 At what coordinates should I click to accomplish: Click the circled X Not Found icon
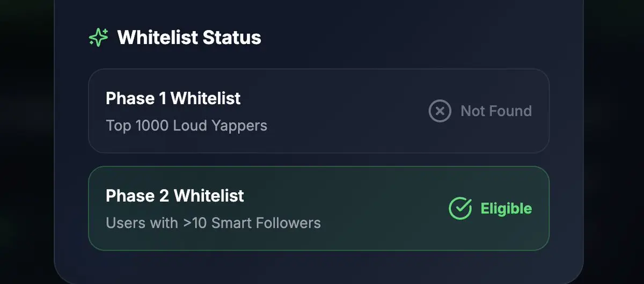tap(440, 111)
